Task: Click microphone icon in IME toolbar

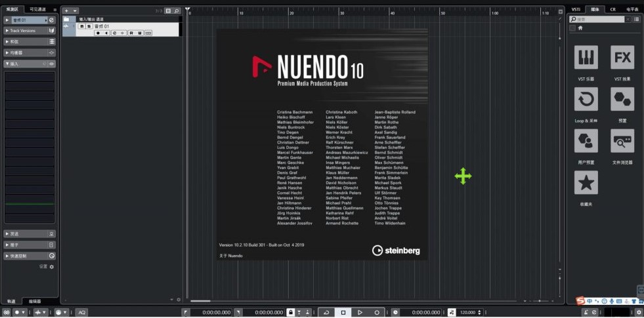Action: (x=612, y=301)
